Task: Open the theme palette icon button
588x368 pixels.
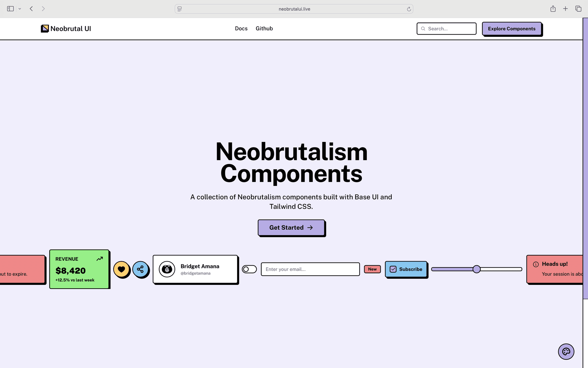Action: click(x=566, y=351)
